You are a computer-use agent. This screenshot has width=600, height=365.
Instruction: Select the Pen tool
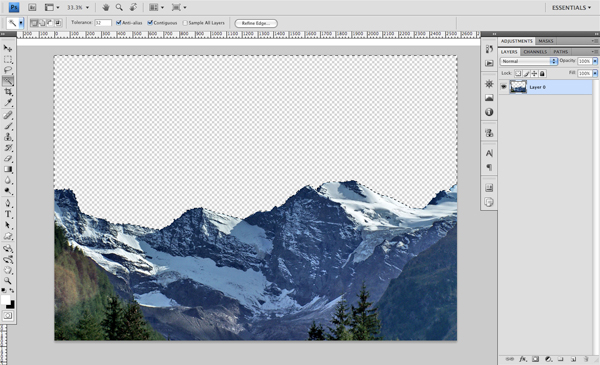[8, 203]
